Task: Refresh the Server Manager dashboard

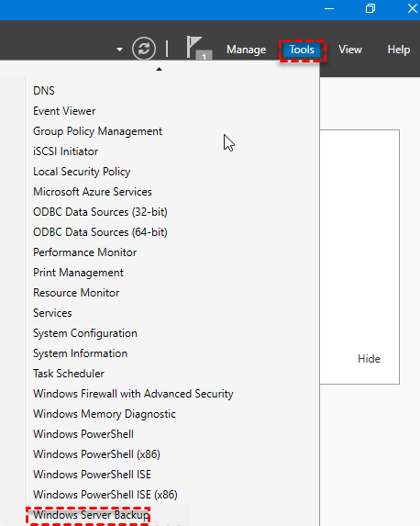Action: (144, 49)
